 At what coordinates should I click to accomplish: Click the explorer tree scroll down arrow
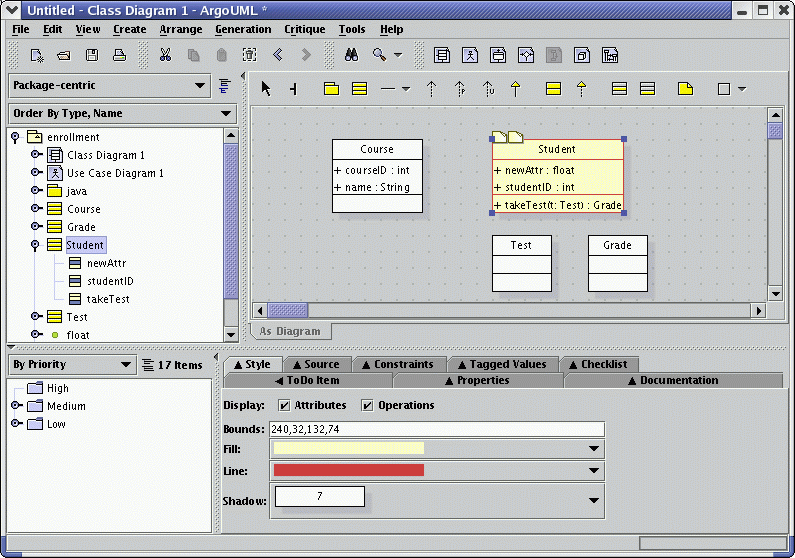(231, 334)
